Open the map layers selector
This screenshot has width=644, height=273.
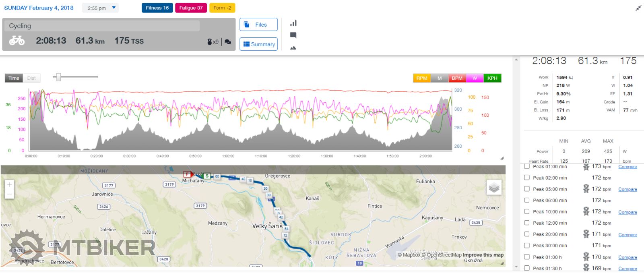494,188
